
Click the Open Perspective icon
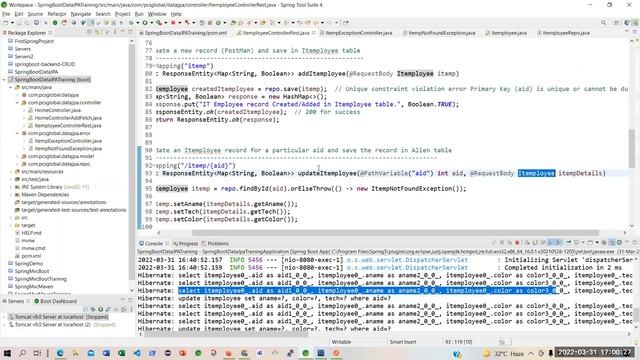616,23
